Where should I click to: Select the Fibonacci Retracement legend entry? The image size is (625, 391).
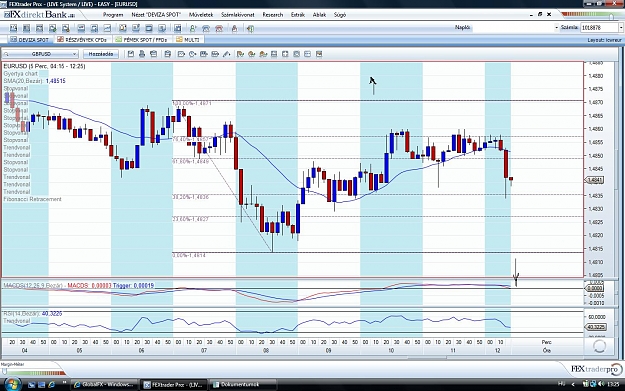[x=33, y=199]
